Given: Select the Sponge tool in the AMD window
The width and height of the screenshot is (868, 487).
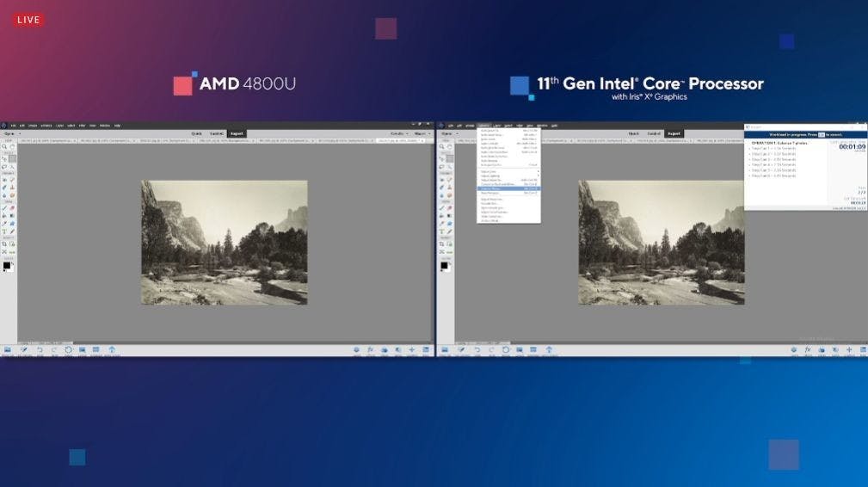Looking at the screenshot, I should point(12,195).
